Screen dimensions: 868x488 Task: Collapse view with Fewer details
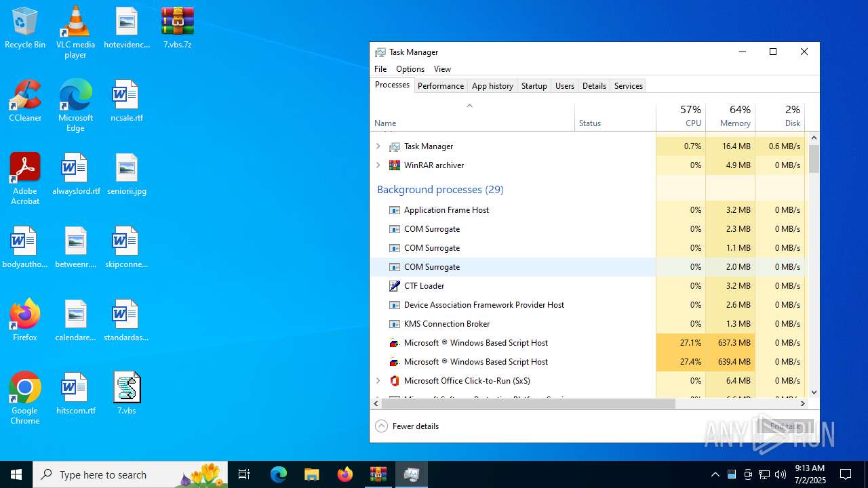pyautogui.click(x=407, y=426)
